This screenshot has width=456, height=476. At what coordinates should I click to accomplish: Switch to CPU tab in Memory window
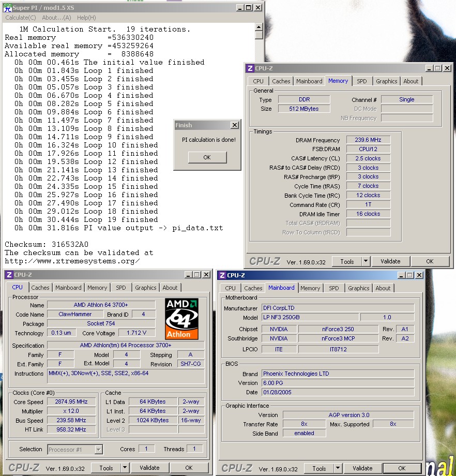(x=258, y=81)
